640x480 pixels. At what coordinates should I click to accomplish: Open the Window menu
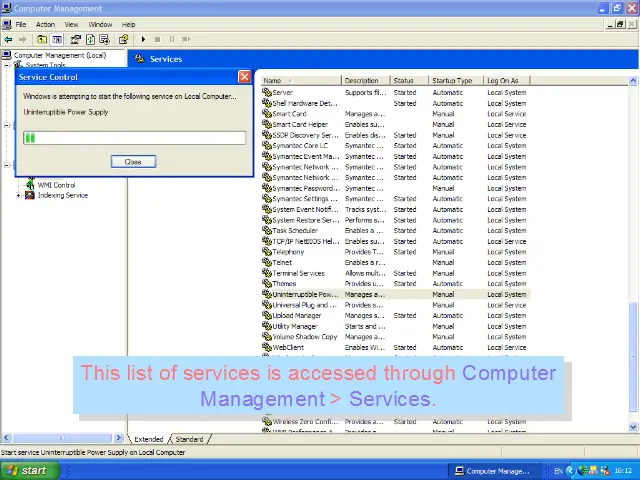100,24
